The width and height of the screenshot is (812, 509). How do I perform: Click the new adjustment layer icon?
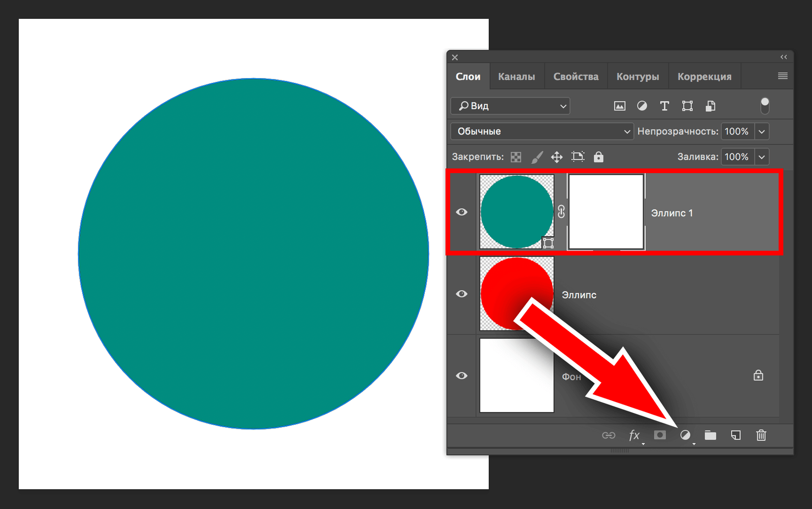tap(685, 435)
